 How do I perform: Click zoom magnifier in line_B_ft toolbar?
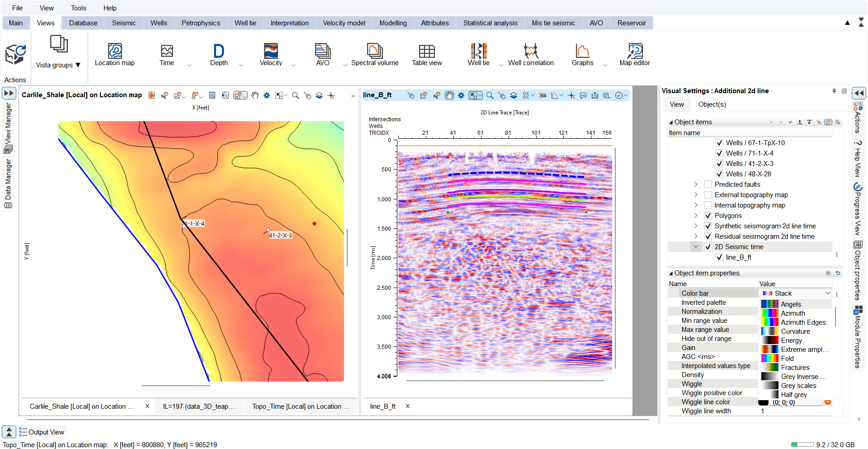tap(490, 95)
